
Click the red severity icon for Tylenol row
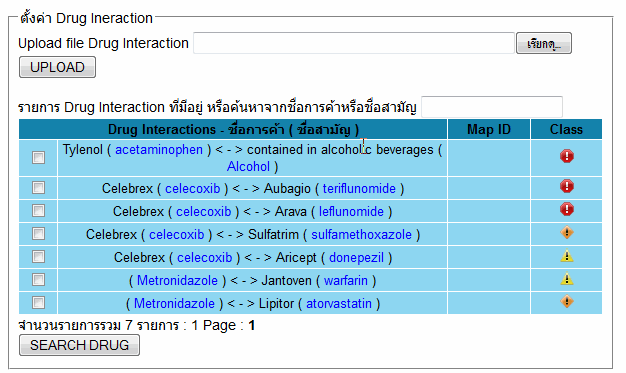pos(567,157)
